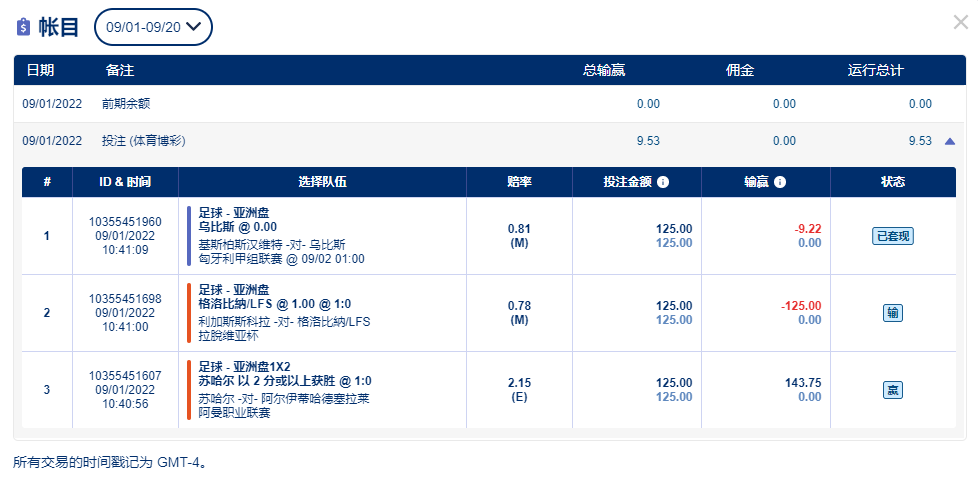
Task: Click the 苏哈尔 以 2 分或以上获胜 selection
Action: pyautogui.click(x=285, y=381)
